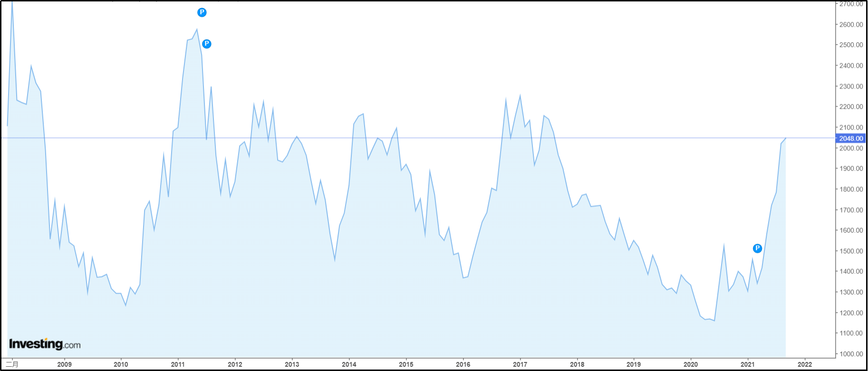868x371 pixels.
Task: Click the 2500.00 price axis label
Action: pos(851,45)
